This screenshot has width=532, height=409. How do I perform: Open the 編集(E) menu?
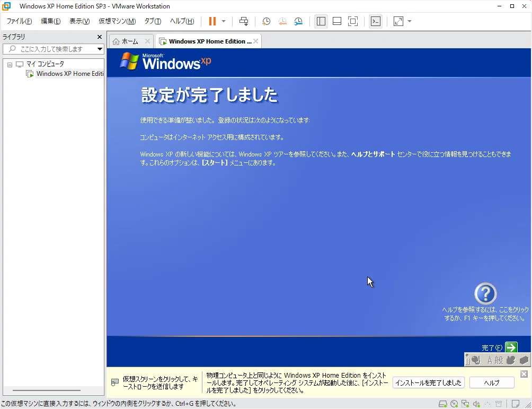tap(51, 21)
